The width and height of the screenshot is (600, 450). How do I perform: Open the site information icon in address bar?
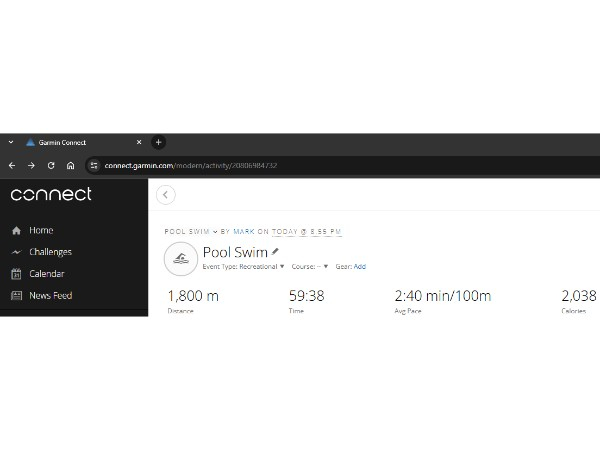tap(94, 165)
